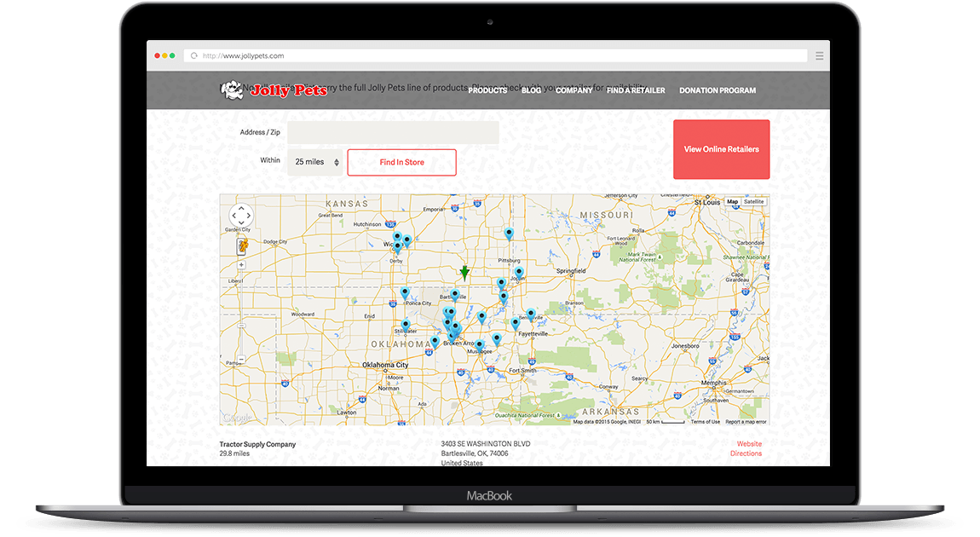Click the Jolly Pets wordmark
The height and width of the screenshot is (537, 980).
pos(289,90)
